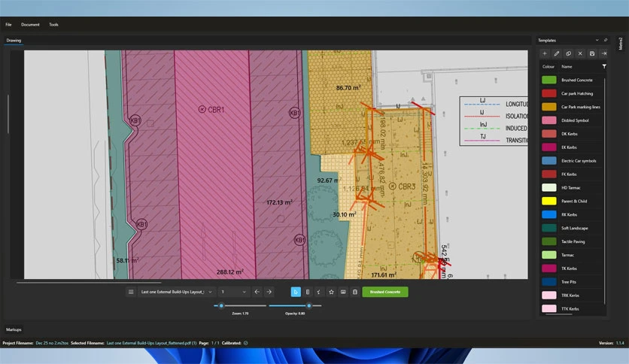
Task: Select Car park Hatching red swatch
Action: [x=548, y=93]
